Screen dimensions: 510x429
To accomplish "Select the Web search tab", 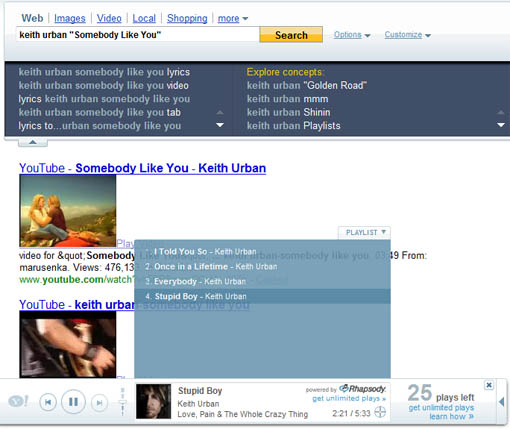I will coord(32,18).
